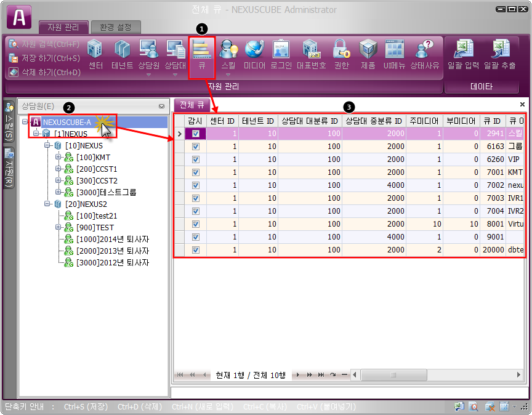Click 저장 하기(Ctrl+S) save command
This screenshot has height=415, width=532.
pos(44,58)
